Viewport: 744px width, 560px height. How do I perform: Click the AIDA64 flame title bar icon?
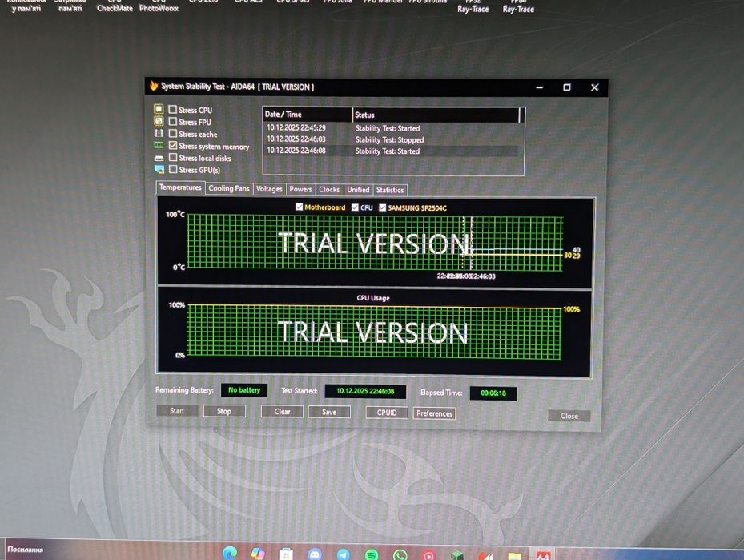(x=153, y=86)
